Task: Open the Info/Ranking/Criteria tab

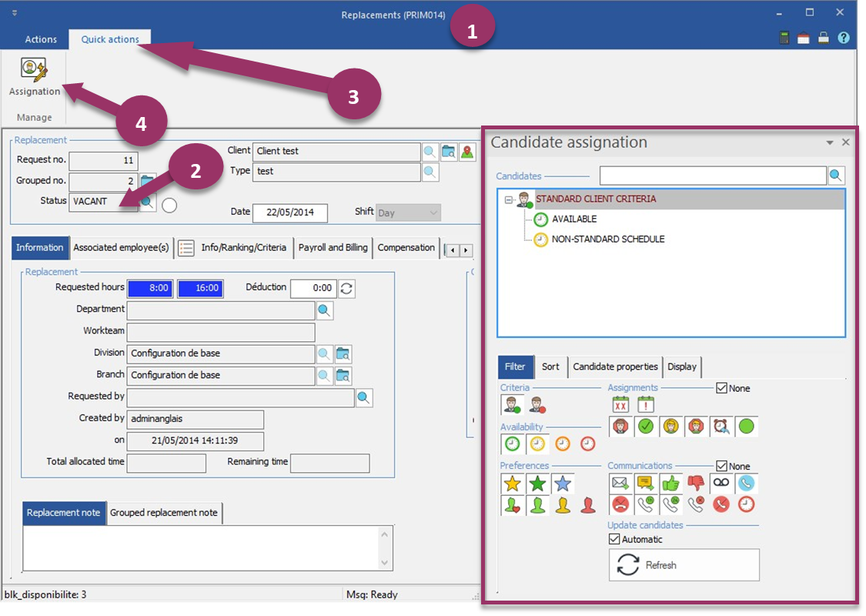Action: point(234,247)
